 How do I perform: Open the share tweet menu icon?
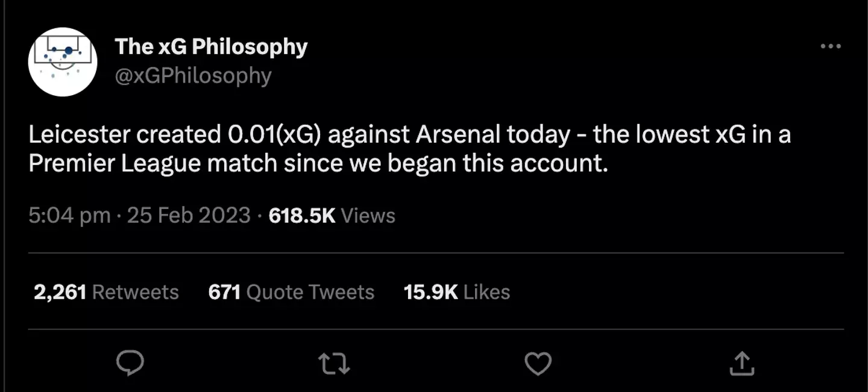click(x=741, y=363)
